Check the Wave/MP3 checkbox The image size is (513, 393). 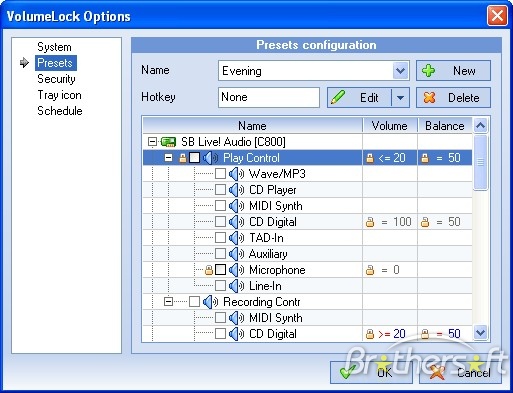tap(220, 174)
